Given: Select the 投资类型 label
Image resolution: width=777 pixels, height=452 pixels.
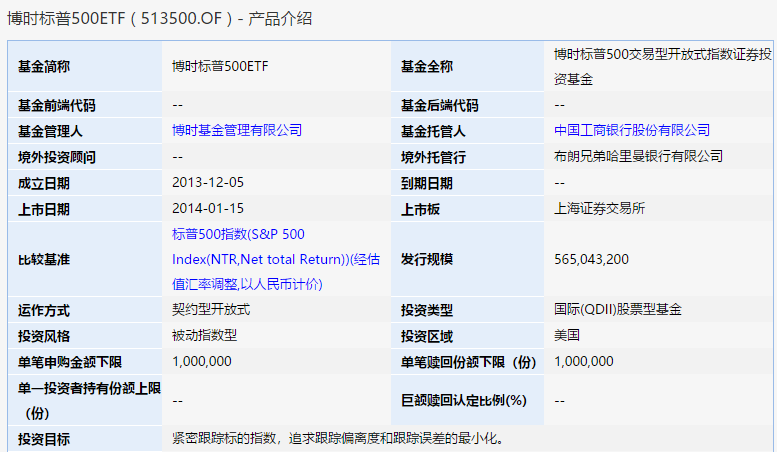Looking at the screenshot, I should pyautogui.click(x=427, y=311).
